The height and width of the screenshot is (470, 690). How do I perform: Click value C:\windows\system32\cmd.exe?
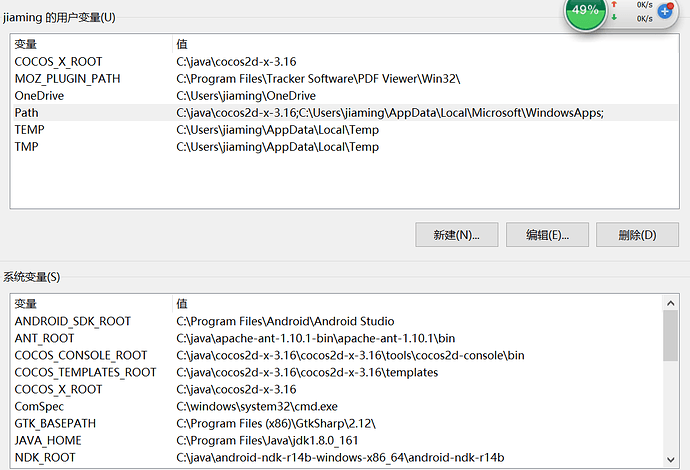(x=257, y=406)
